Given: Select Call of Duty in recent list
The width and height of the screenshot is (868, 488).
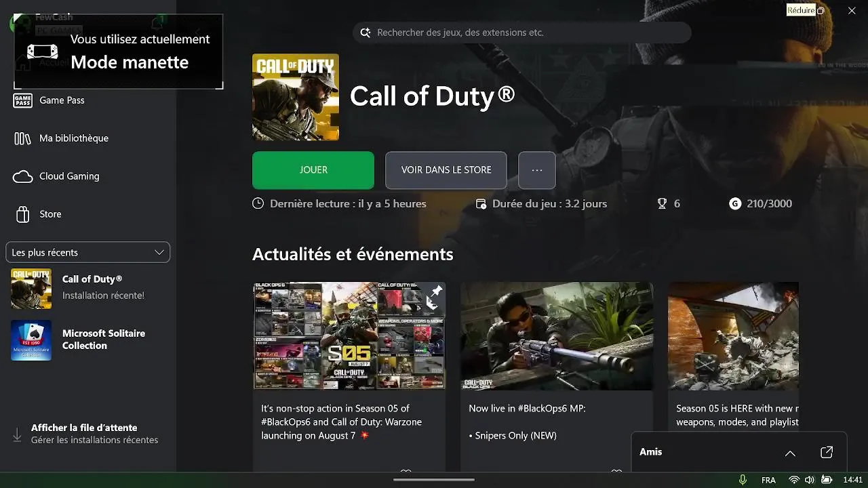Looking at the screenshot, I should pos(88,289).
